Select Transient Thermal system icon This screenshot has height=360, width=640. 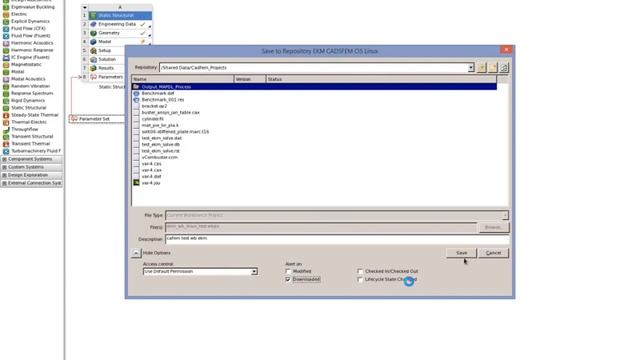6,144
